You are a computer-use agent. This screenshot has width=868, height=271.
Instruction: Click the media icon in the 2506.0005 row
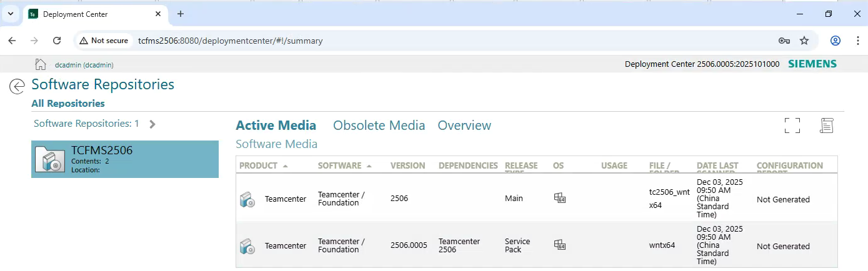pos(247,246)
